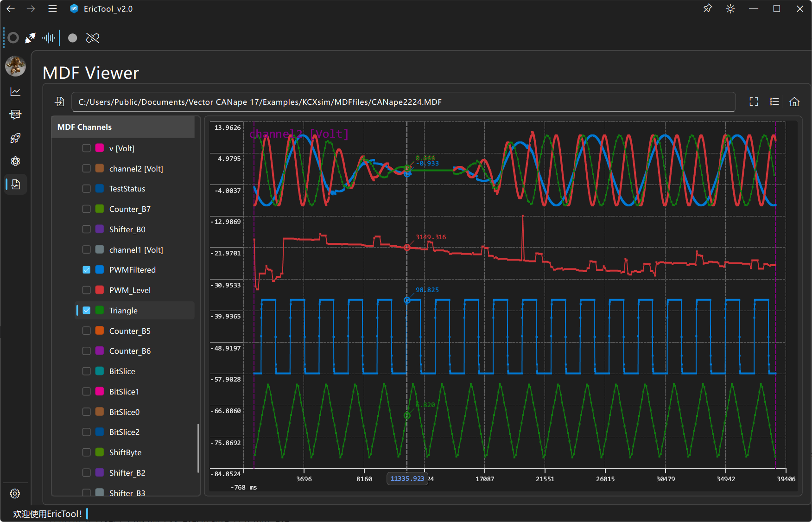Switch theme with the sun icon
812x522 pixels.
coord(730,9)
